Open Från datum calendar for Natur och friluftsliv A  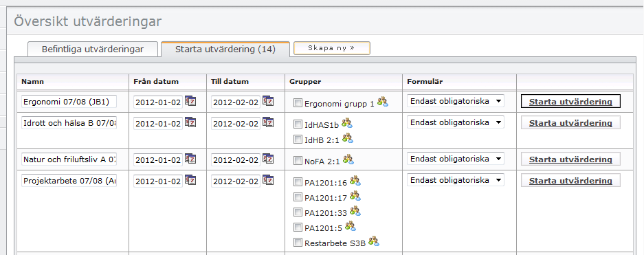point(190,159)
